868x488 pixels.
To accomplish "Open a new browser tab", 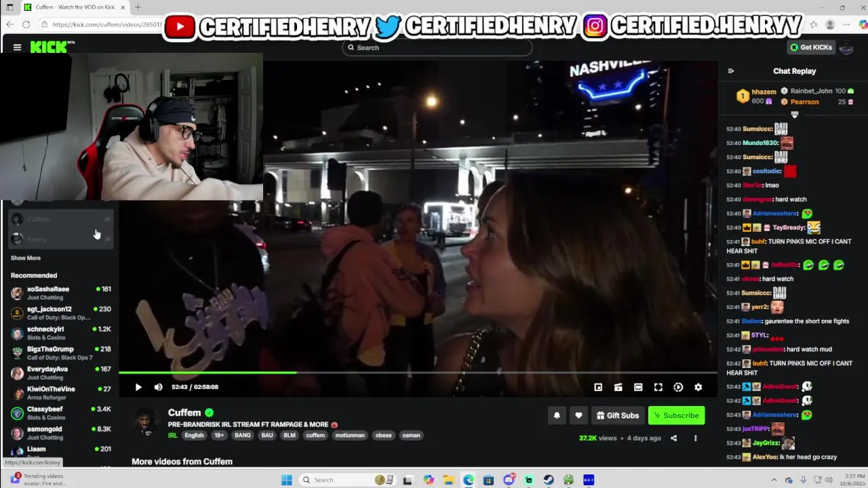I will click(138, 7).
